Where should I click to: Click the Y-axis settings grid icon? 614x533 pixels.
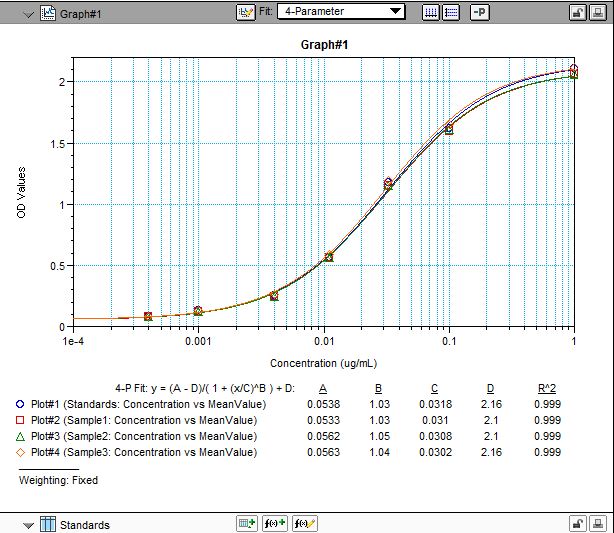click(x=451, y=13)
